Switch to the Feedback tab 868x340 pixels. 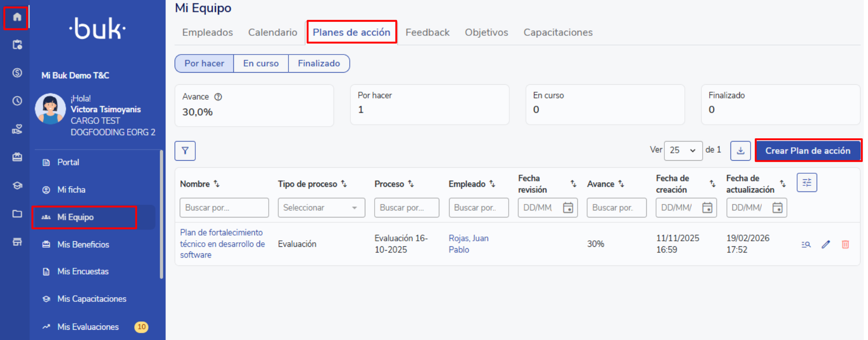[x=427, y=33]
